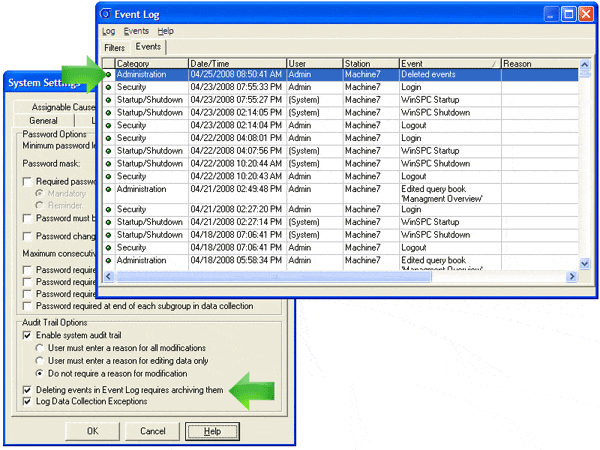Image resolution: width=600 pixels, height=450 pixels.
Task: Select 'User must enter a reason for all modifications'
Action: pos(40,347)
